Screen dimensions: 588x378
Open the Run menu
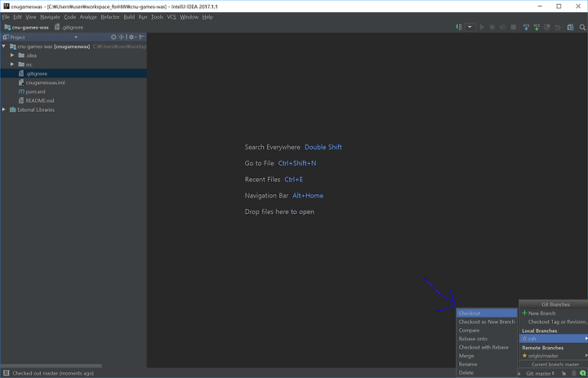[143, 17]
